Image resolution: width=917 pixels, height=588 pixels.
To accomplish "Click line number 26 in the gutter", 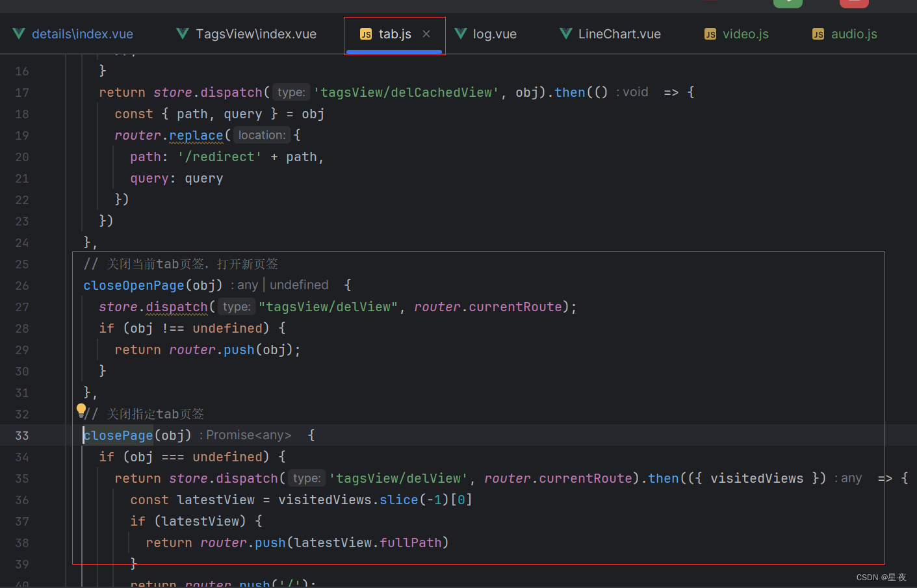I will coord(22,285).
